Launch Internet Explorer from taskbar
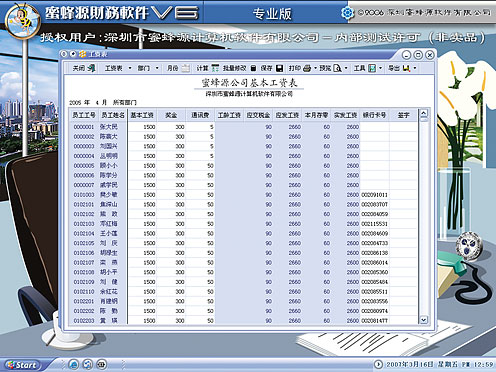This screenshot has height=372, width=496. (73, 364)
